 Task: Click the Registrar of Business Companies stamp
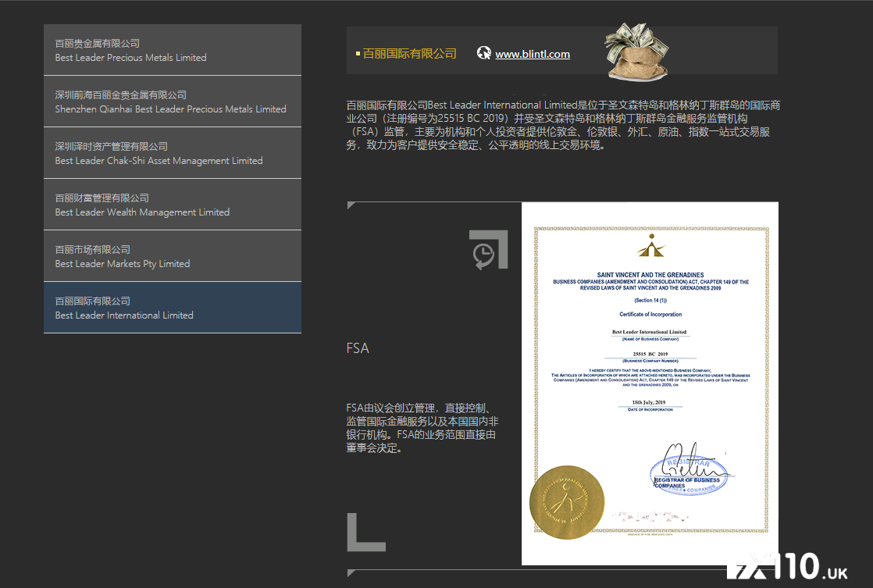tap(689, 476)
